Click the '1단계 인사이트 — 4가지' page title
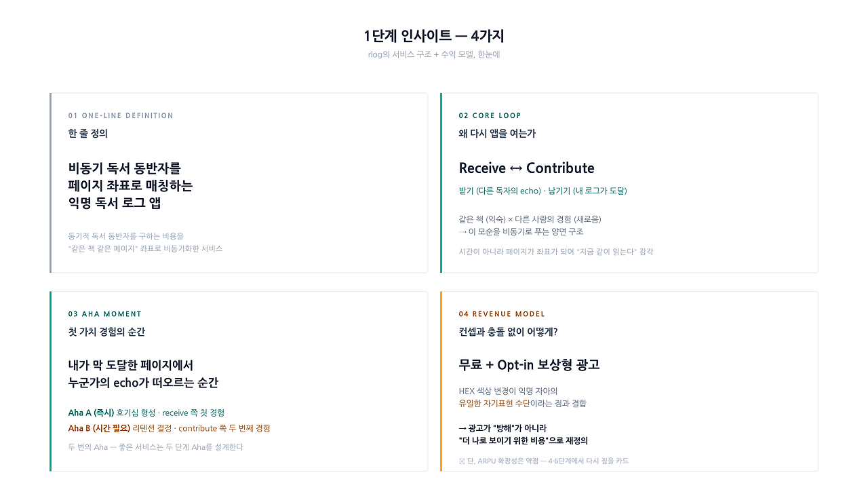Screen dimensions: 868x496 pyautogui.click(x=434, y=36)
